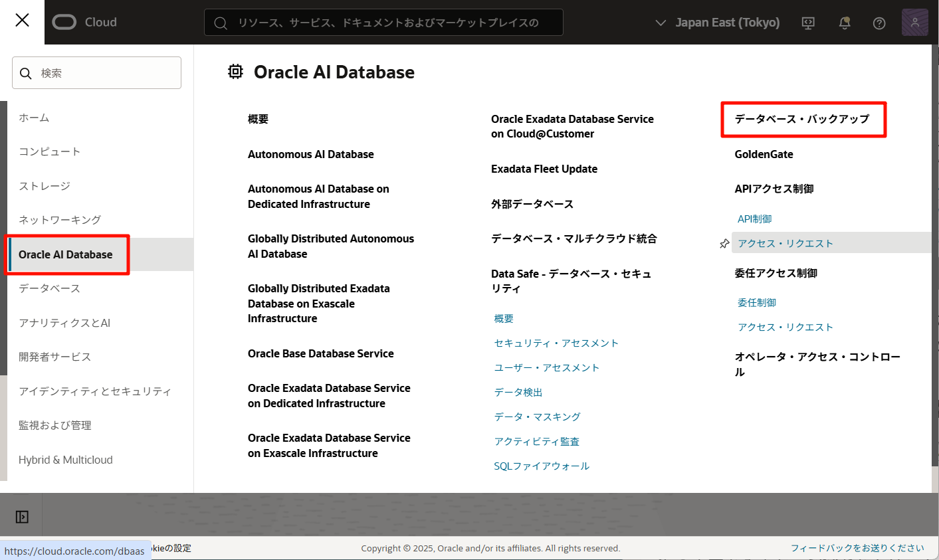Open GoldenGate
The width and height of the screenshot is (939, 560).
(764, 154)
